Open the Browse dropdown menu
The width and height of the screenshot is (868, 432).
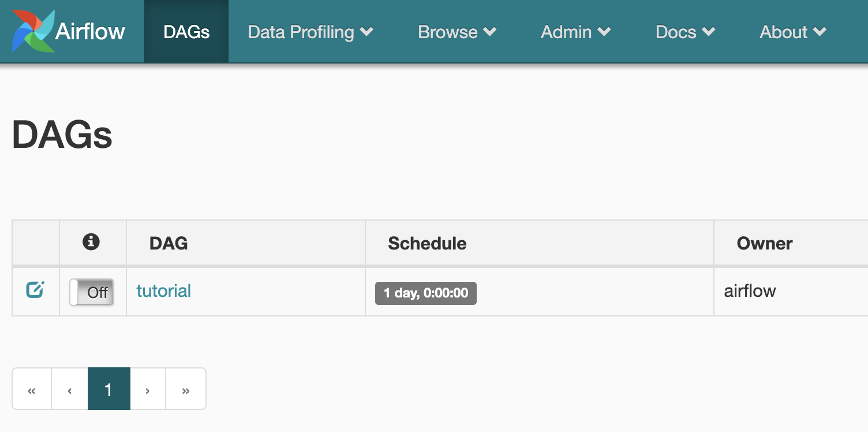pos(457,32)
